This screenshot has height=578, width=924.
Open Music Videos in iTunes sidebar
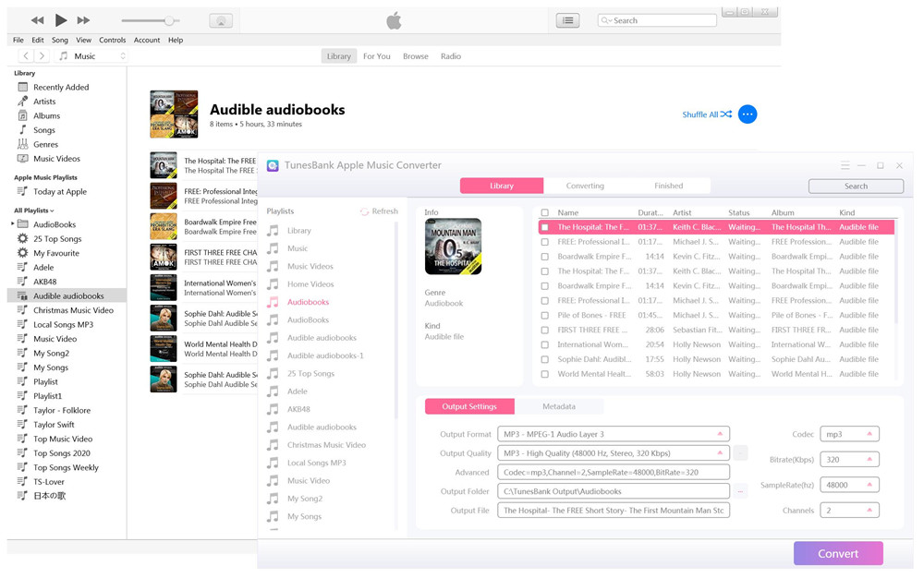[56, 159]
